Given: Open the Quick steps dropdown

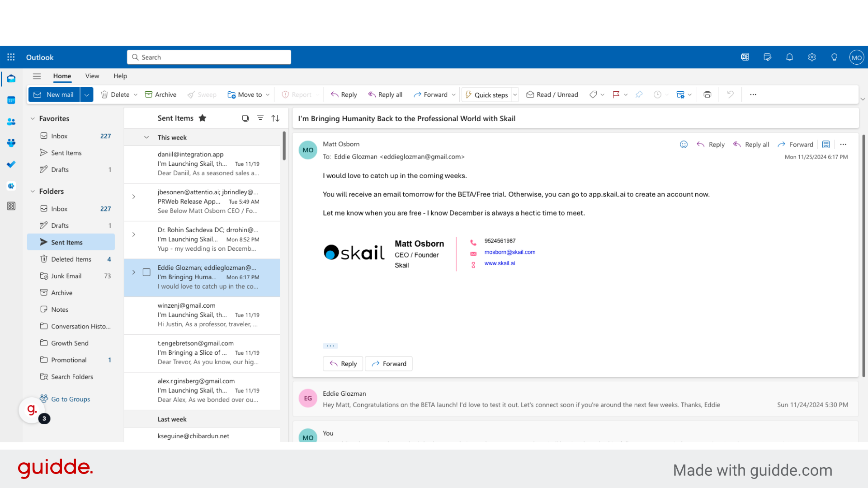Looking at the screenshot, I should 514,94.
